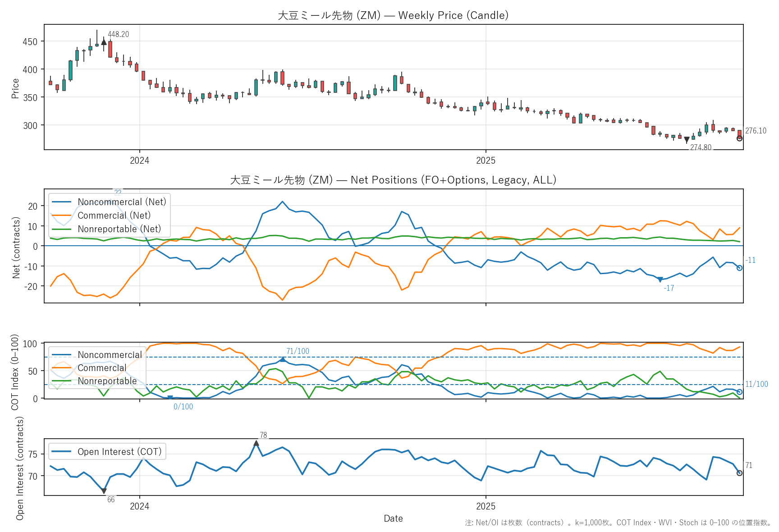Viewport: 779px width, 532px height.
Task: Click the orange Commercial swatch in COT Index legend
Action: (x=61, y=368)
